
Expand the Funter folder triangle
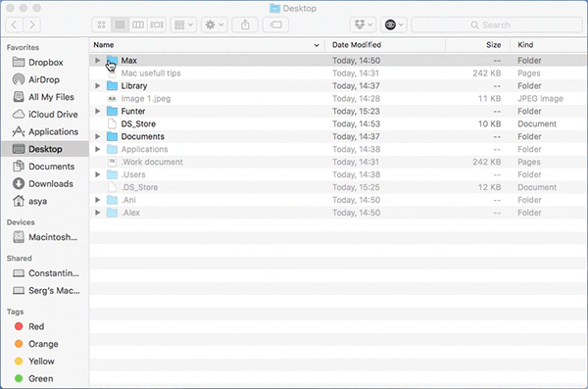click(97, 111)
